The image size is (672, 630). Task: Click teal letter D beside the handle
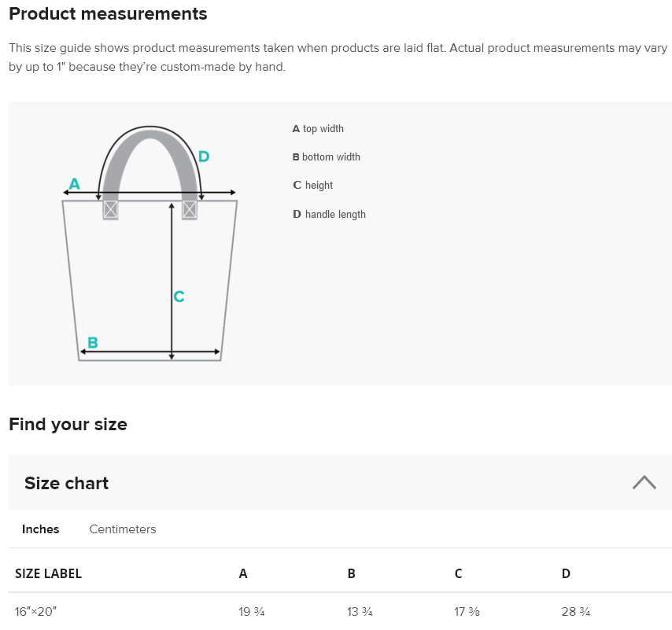tap(204, 157)
